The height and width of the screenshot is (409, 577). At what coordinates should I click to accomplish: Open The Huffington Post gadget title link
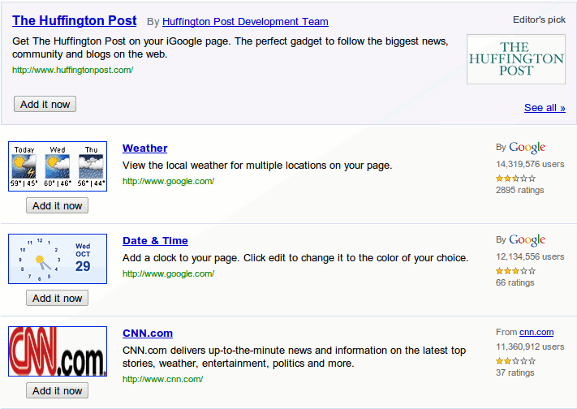coord(74,21)
